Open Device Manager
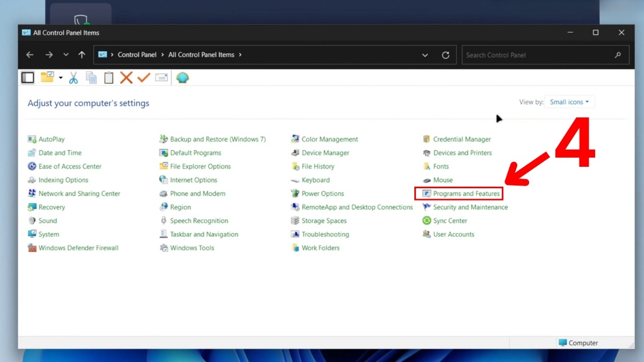Screen dimensions: 644x362 325,153
